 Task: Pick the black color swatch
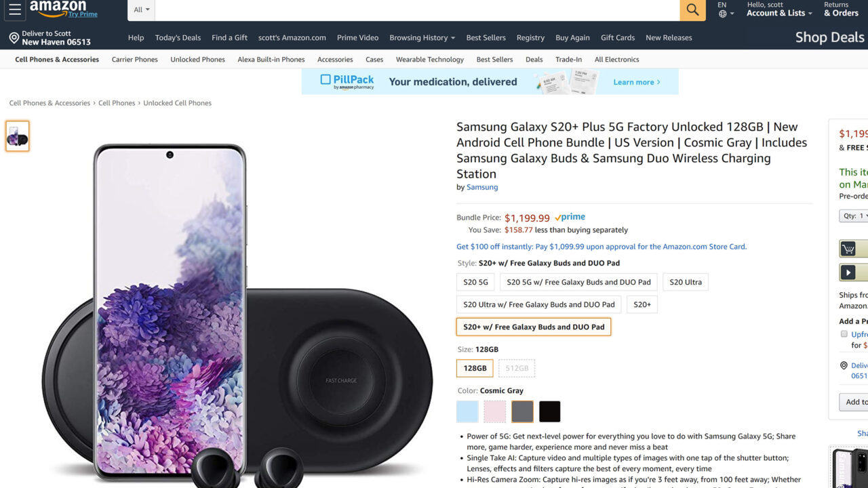pos(549,411)
